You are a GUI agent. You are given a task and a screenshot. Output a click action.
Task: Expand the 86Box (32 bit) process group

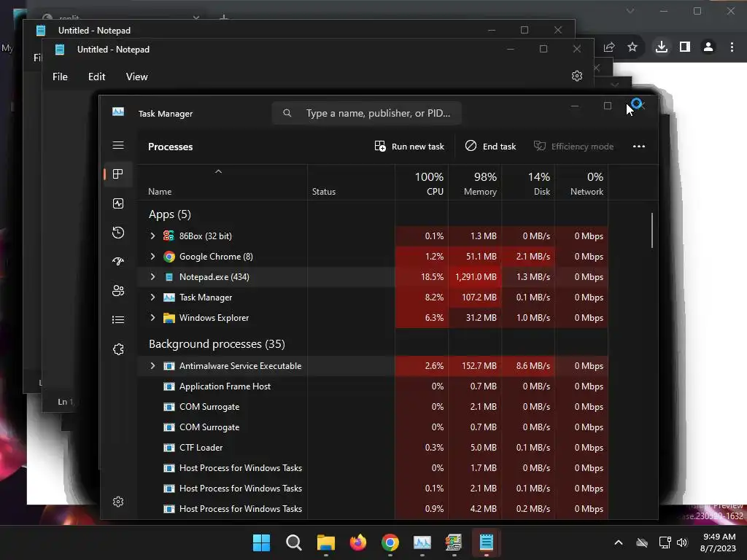click(x=152, y=236)
